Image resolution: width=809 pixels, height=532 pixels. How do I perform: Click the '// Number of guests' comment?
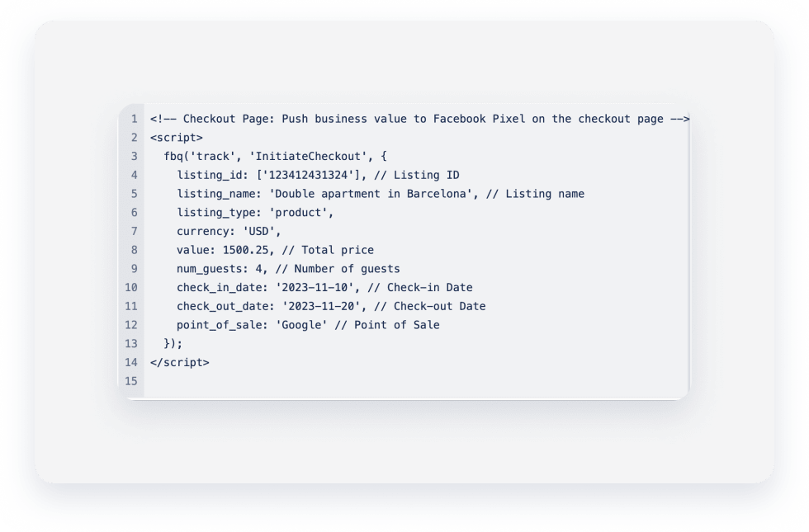[x=338, y=269]
